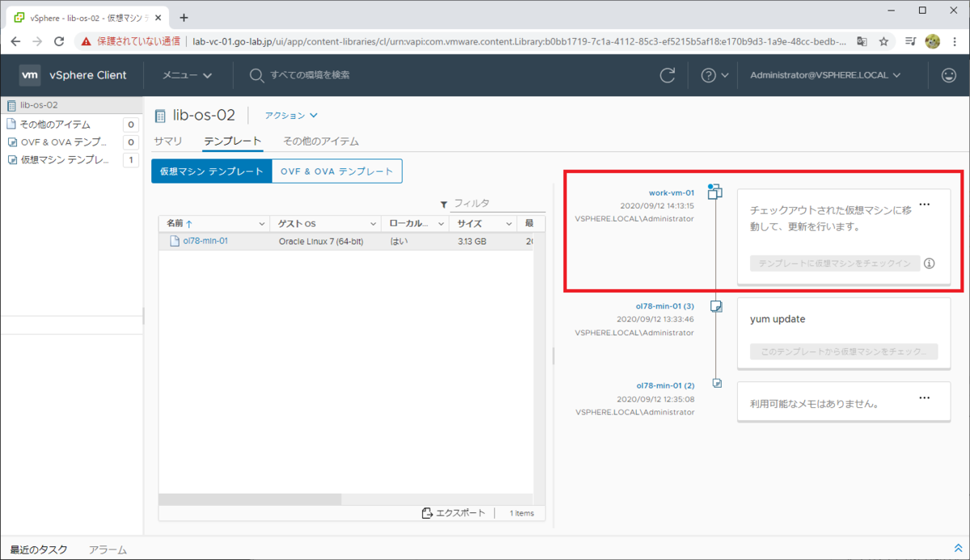
Task: Bookmark page with the star icon
Action: pos(884,41)
